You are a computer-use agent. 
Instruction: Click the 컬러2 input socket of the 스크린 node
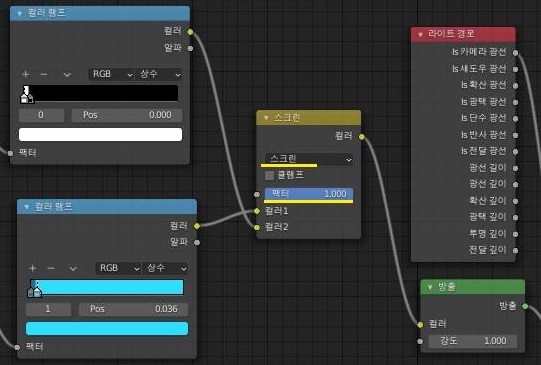click(x=257, y=227)
